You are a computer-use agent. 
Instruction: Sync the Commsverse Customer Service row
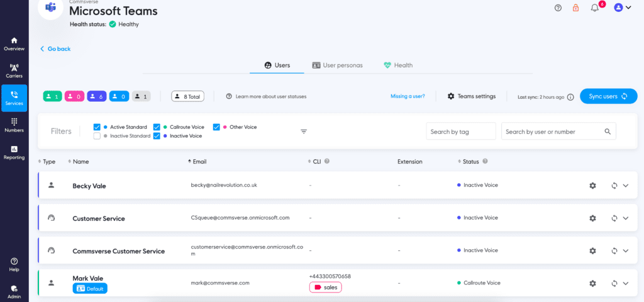click(614, 250)
